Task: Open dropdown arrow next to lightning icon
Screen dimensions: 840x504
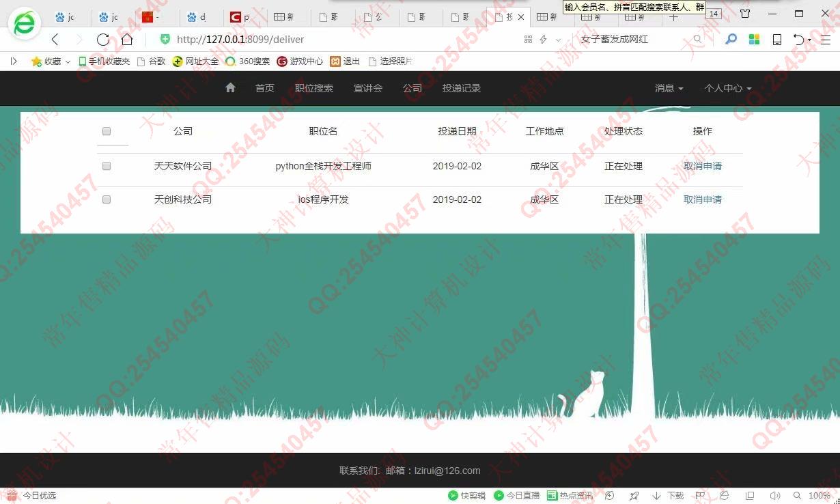Action: pos(558,40)
